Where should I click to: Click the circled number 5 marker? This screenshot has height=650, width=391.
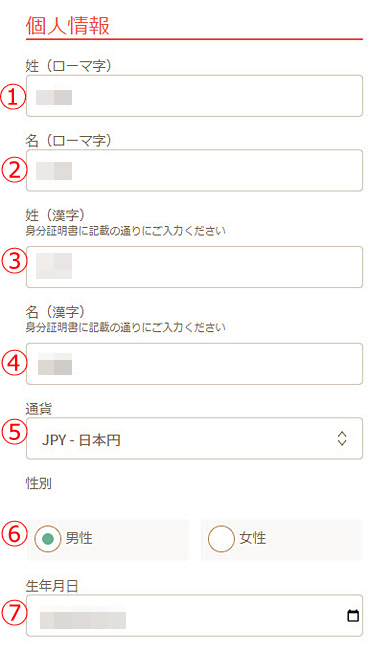(x=15, y=432)
